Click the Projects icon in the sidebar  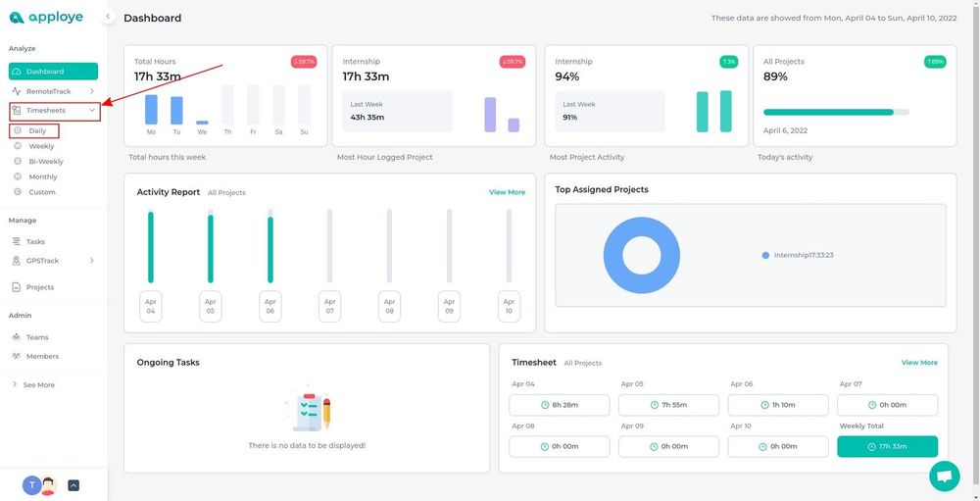[x=16, y=287]
